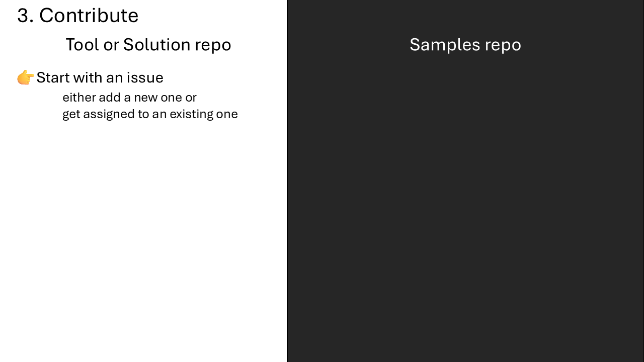Select the '3. Contribute' slide title

77,16
